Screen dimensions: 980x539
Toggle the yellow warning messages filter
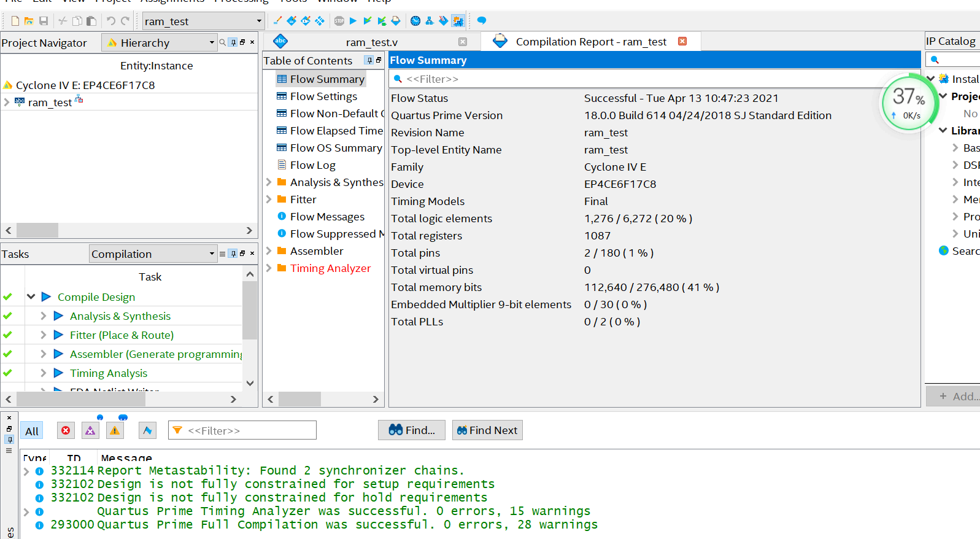[x=115, y=430]
